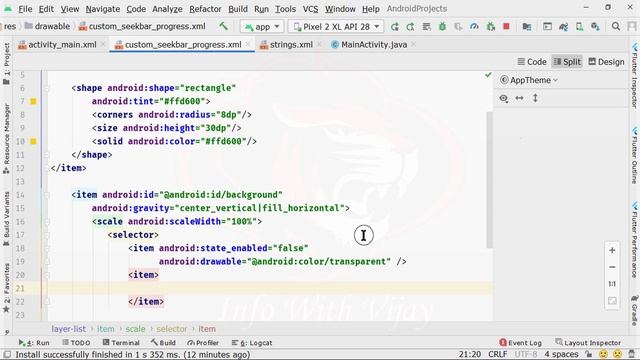Open the app run configuration dropdown
This screenshot has width=640, height=360.
pyautogui.click(x=262, y=27)
